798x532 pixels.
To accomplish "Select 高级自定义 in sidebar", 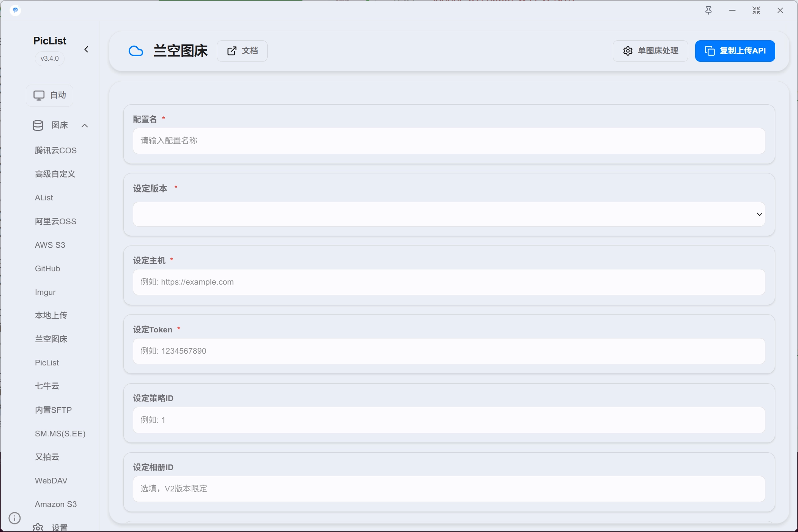I will pyautogui.click(x=55, y=174).
